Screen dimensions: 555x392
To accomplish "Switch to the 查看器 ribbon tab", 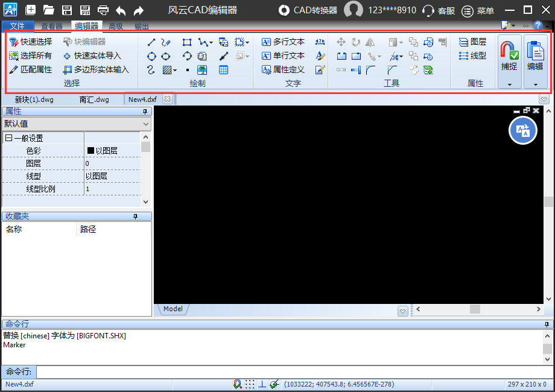I will coord(52,26).
